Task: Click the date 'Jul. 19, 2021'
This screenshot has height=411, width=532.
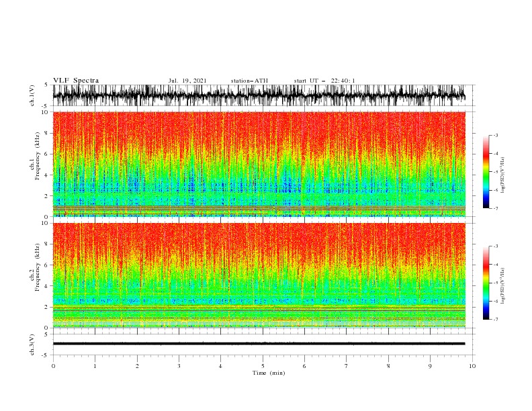Action: tap(187, 81)
